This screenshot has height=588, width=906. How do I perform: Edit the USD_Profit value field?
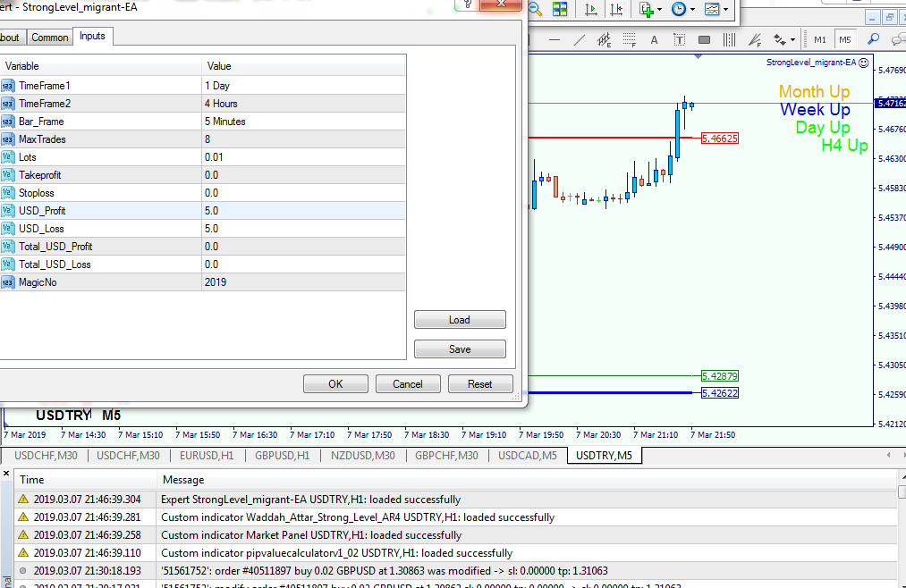click(304, 211)
